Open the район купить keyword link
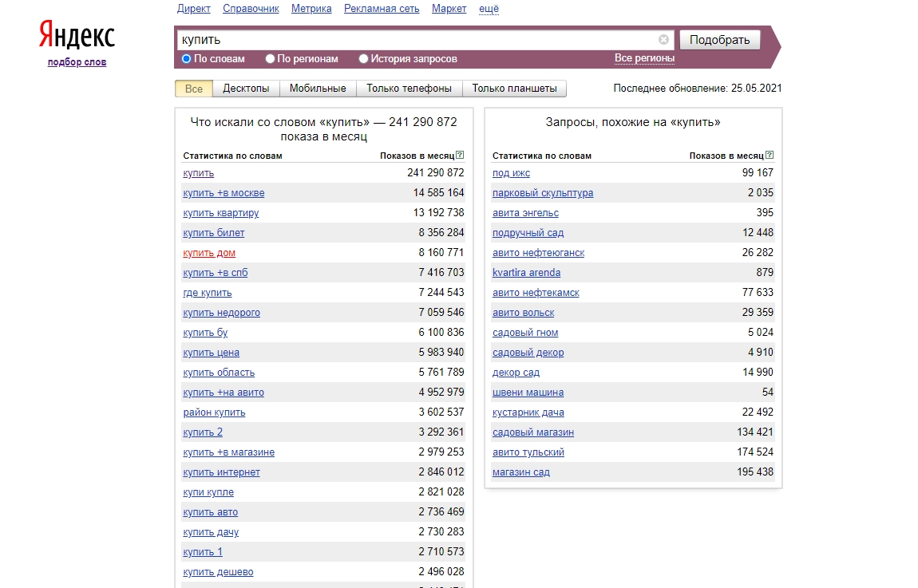Viewport: 918px width, 588px height. click(x=214, y=412)
